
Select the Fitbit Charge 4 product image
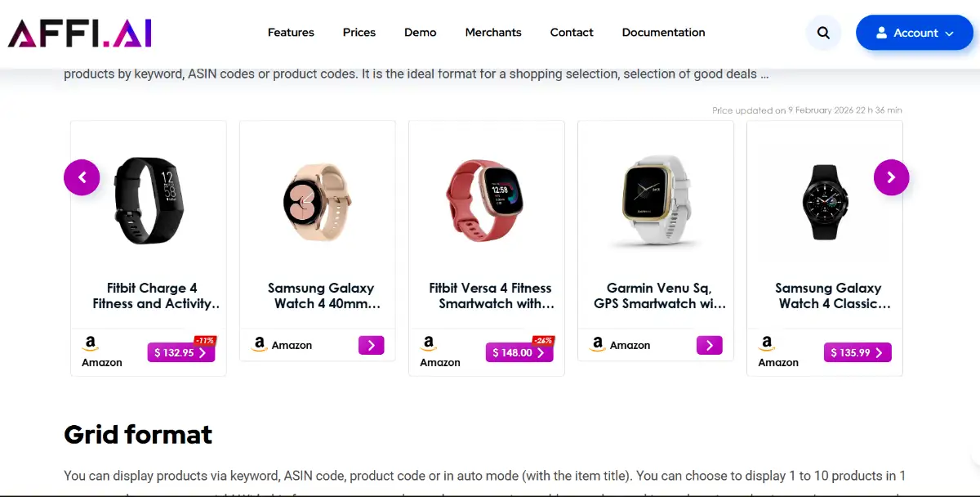(149, 201)
